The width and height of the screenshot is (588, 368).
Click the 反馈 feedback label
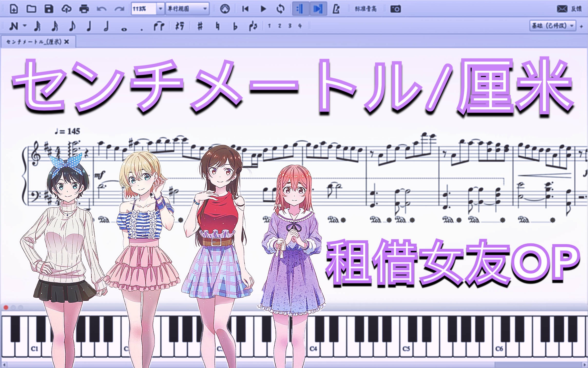coord(576,9)
